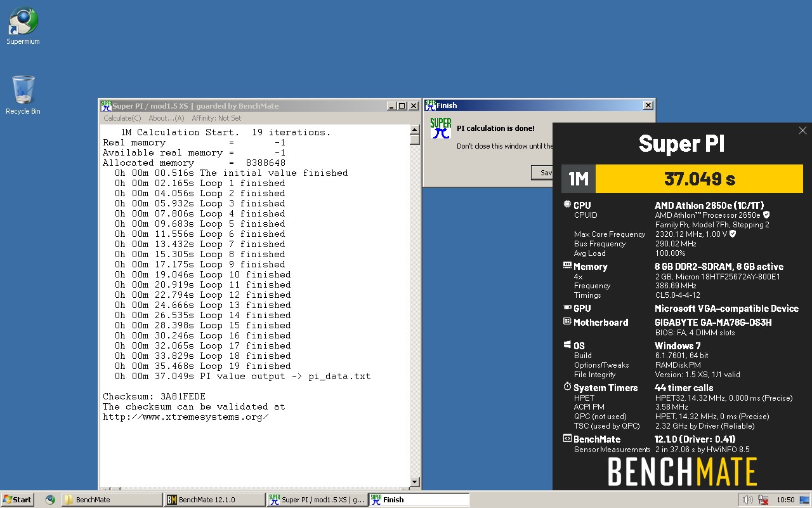Click the Bus Frequency 290.02 MHz value

point(676,243)
